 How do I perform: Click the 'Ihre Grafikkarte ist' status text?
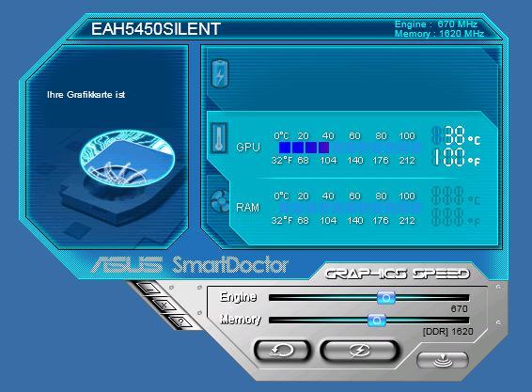click(x=86, y=95)
